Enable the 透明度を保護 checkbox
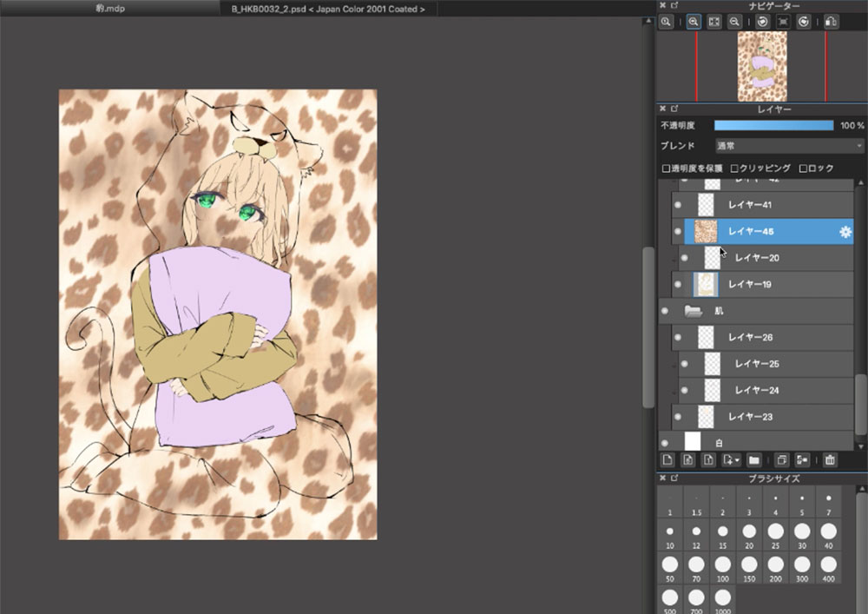Screen dimensions: 868x614 [x=667, y=168]
